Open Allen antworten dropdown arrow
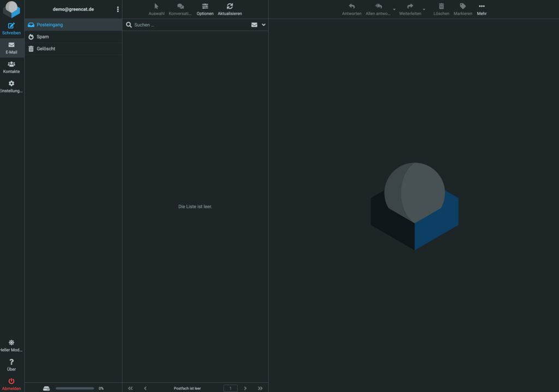Image resolution: width=559 pixels, height=392 pixels. 394,9
